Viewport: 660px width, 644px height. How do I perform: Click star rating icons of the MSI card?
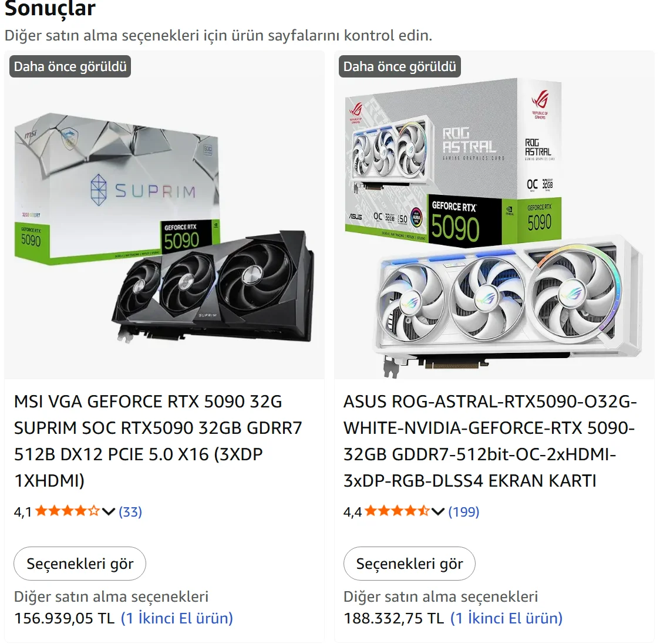pyautogui.click(x=68, y=511)
